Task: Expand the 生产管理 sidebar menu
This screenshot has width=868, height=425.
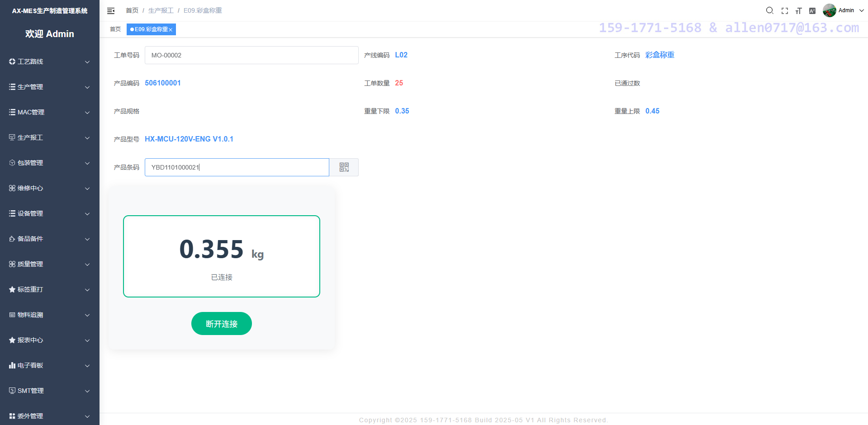Action: (x=49, y=87)
